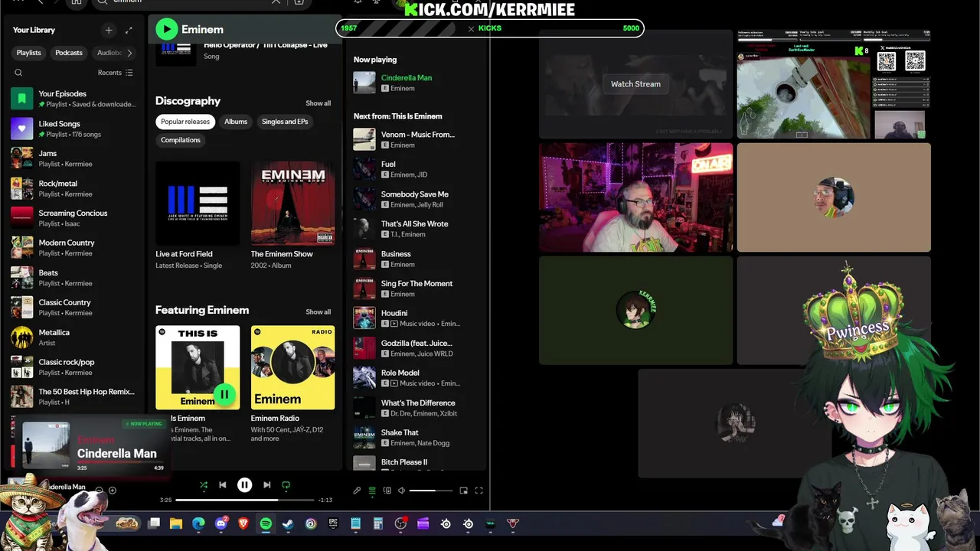This screenshot has height=551, width=980.
Task: Open Microsoft Edge from the taskbar
Action: (198, 523)
